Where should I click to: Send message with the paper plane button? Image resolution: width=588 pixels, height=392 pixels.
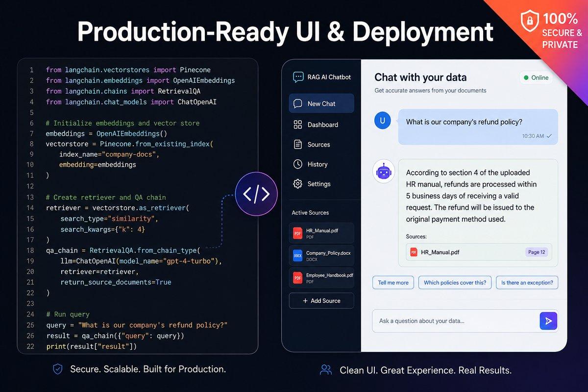tap(548, 321)
